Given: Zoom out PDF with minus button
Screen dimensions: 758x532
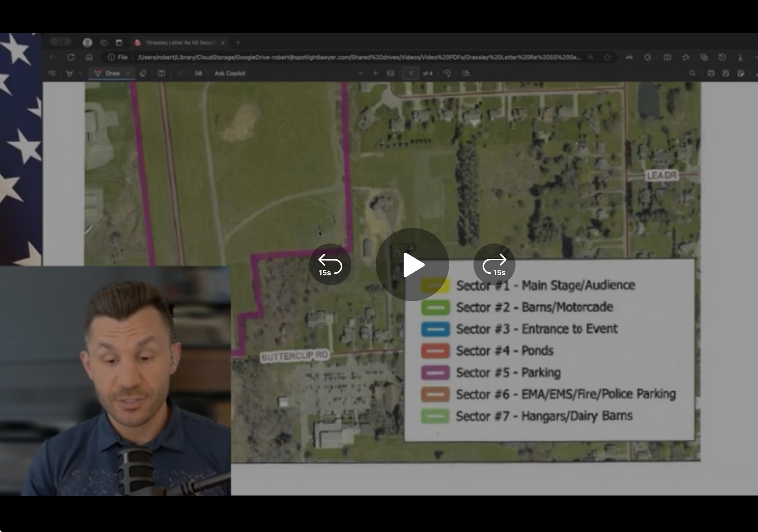Looking at the screenshot, I should [360, 73].
